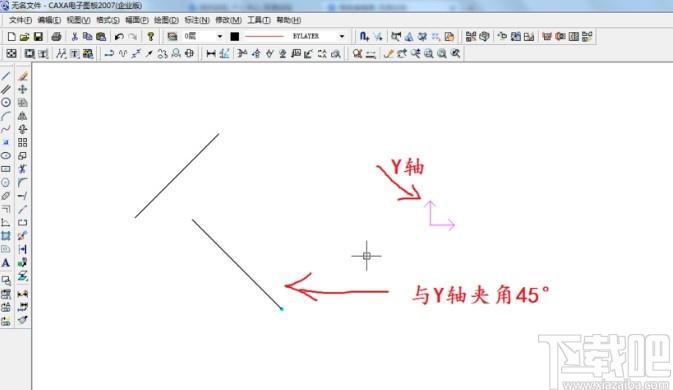Select the Erase tool in left palette

[x=23, y=76]
